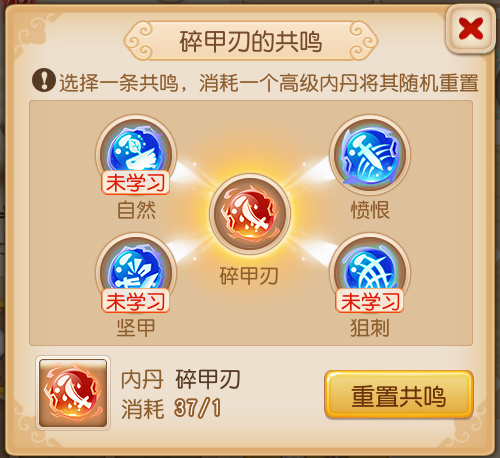Click the 未学习 badge under 自然

click(x=136, y=183)
